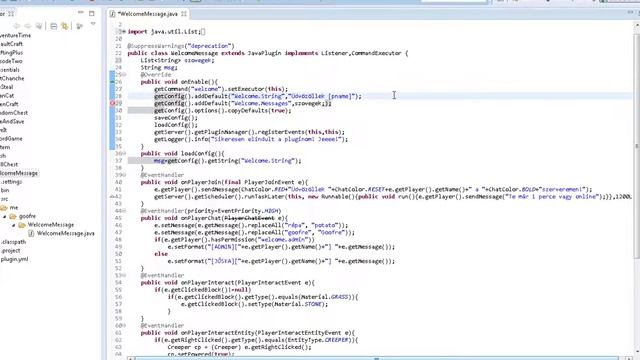Click the back navigation arrow in explorer toolbar

point(17,26)
